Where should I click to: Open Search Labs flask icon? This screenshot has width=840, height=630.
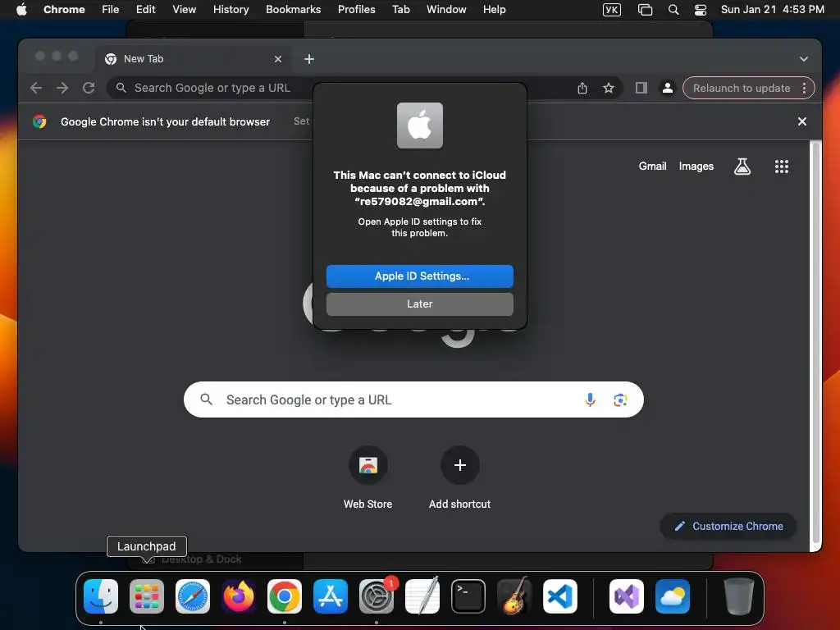click(742, 167)
